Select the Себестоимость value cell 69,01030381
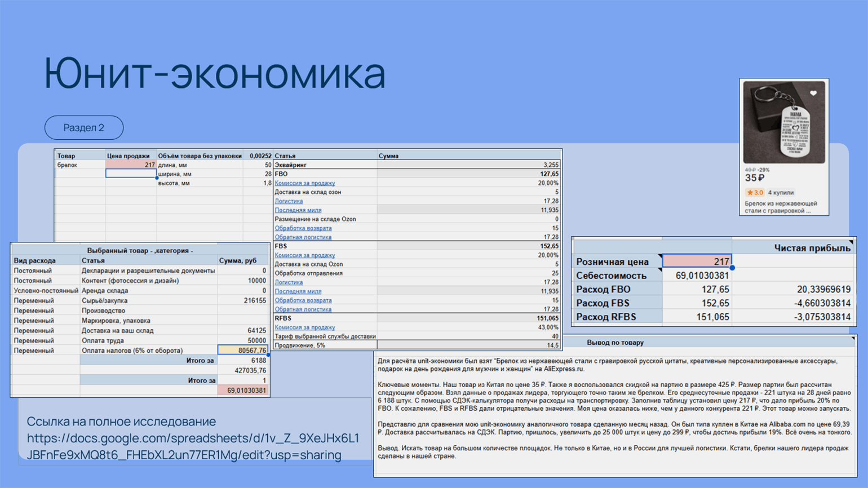The image size is (868, 488). (x=697, y=276)
